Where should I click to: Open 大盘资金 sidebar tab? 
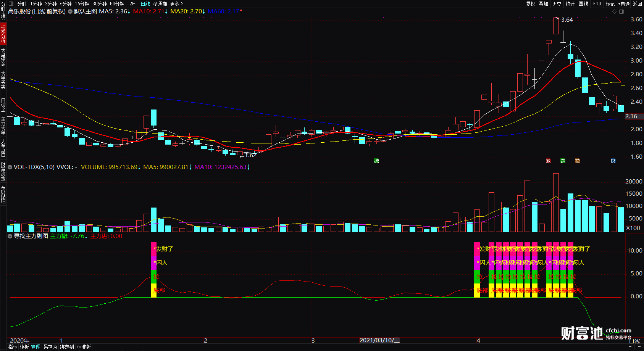click(3, 56)
